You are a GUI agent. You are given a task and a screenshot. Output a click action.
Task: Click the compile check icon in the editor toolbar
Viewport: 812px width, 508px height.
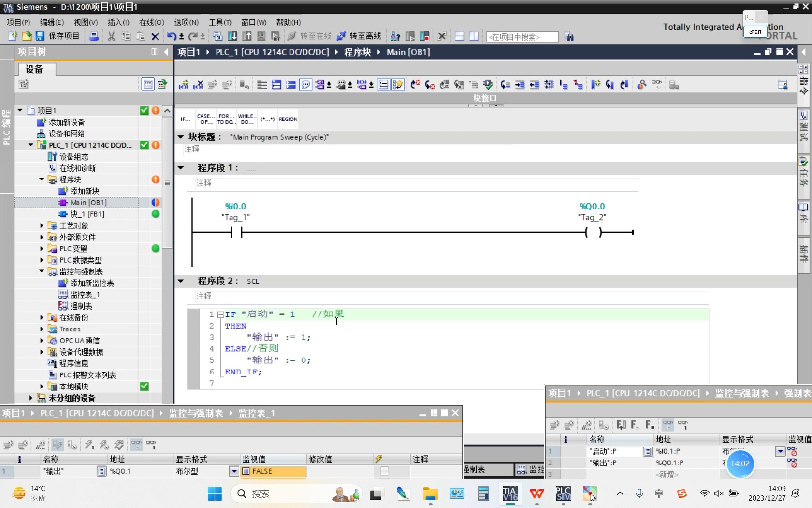[488, 85]
